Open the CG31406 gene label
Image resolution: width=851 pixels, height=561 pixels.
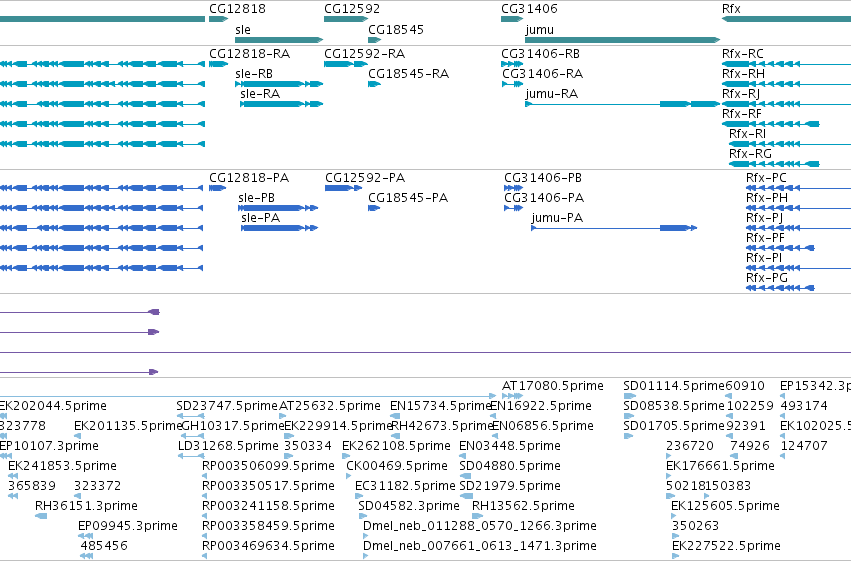tap(529, 9)
